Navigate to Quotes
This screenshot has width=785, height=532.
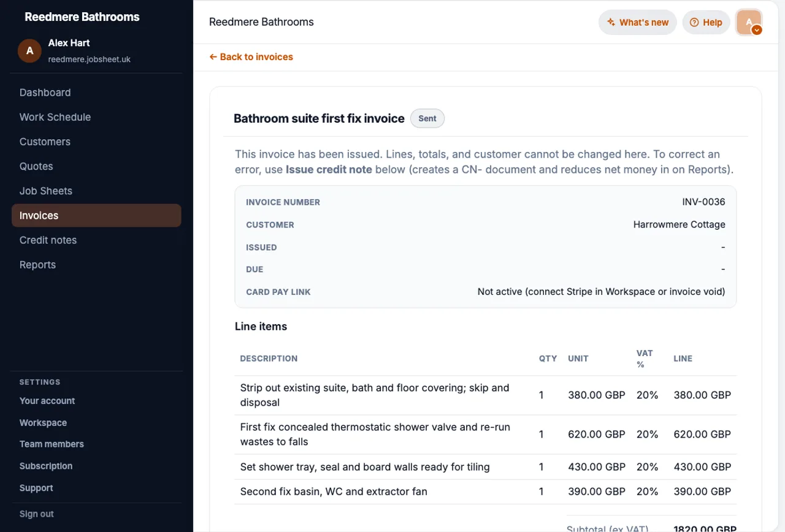coord(36,166)
